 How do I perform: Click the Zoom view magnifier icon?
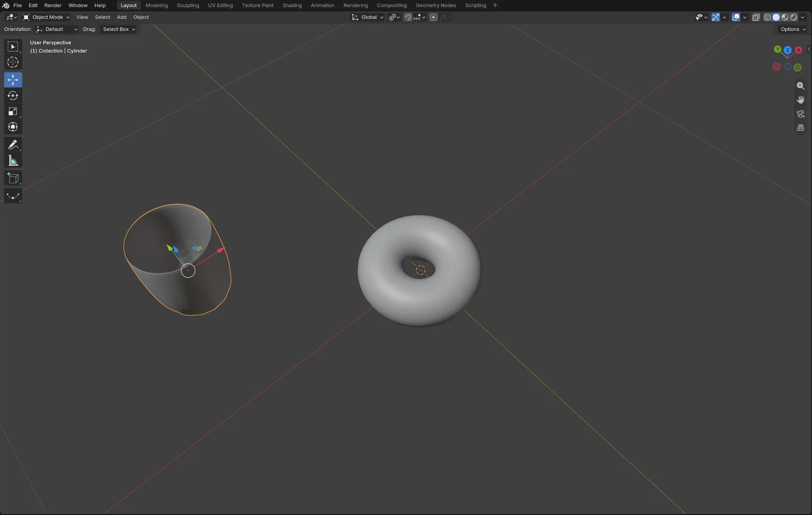(801, 86)
